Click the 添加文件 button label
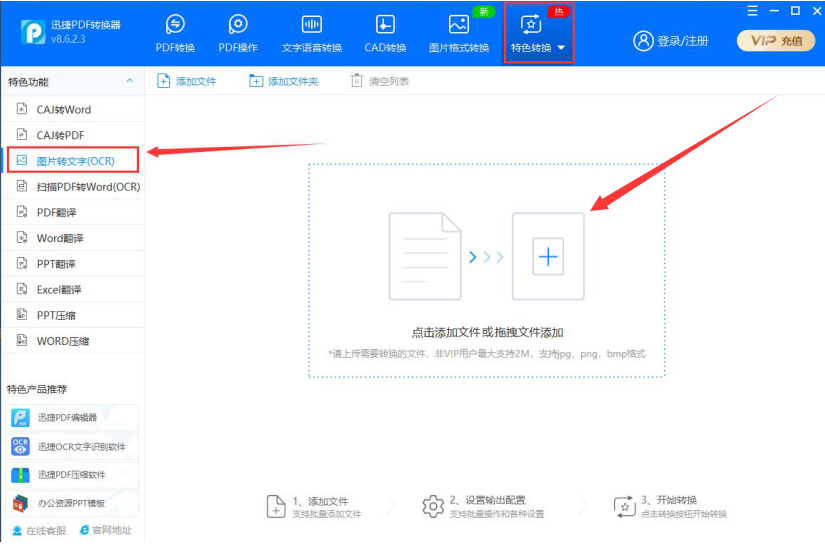 click(196, 82)
